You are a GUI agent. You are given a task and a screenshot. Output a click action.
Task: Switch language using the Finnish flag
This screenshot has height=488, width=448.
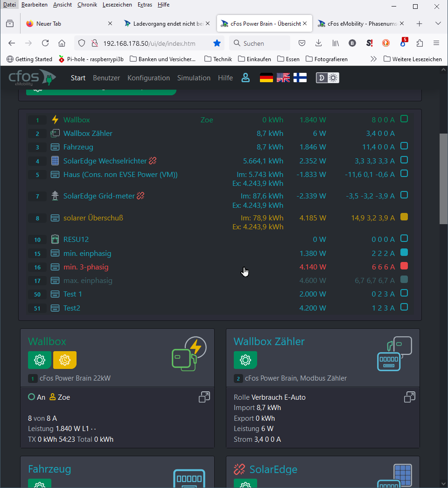(300, 78)
